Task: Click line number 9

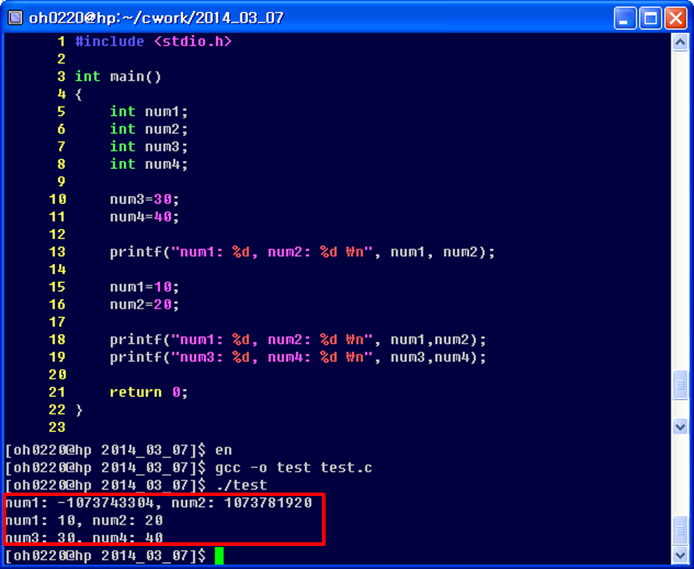Action: [62, 182]
